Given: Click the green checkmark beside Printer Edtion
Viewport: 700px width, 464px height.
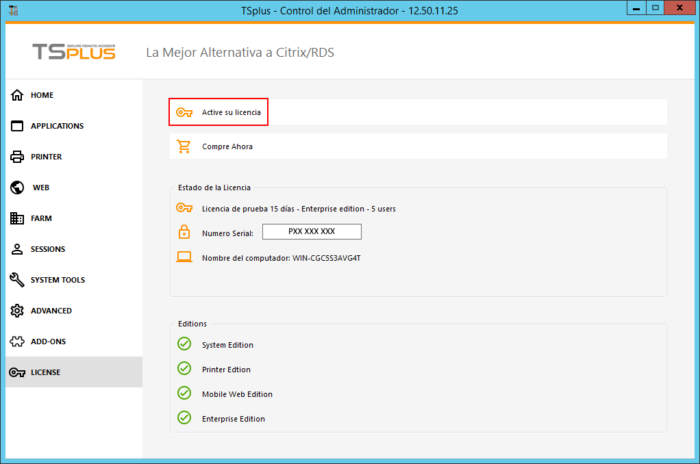Looking at the screenshot, I should coord(184,368).
